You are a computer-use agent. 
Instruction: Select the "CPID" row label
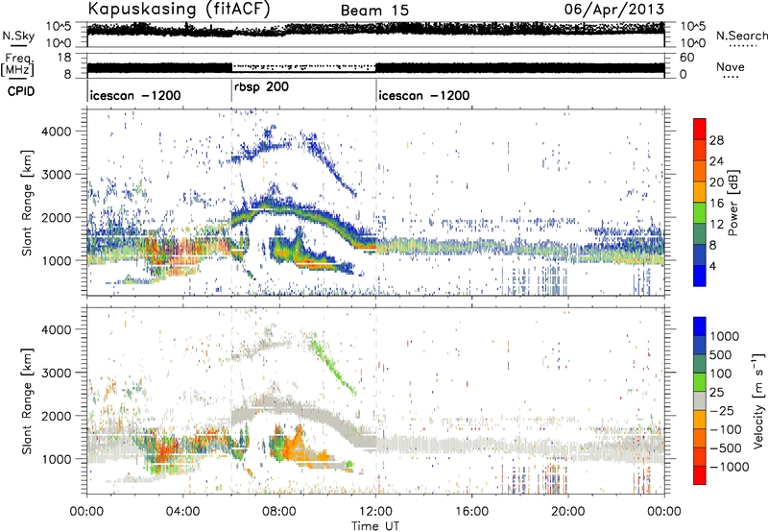point(21,91)
